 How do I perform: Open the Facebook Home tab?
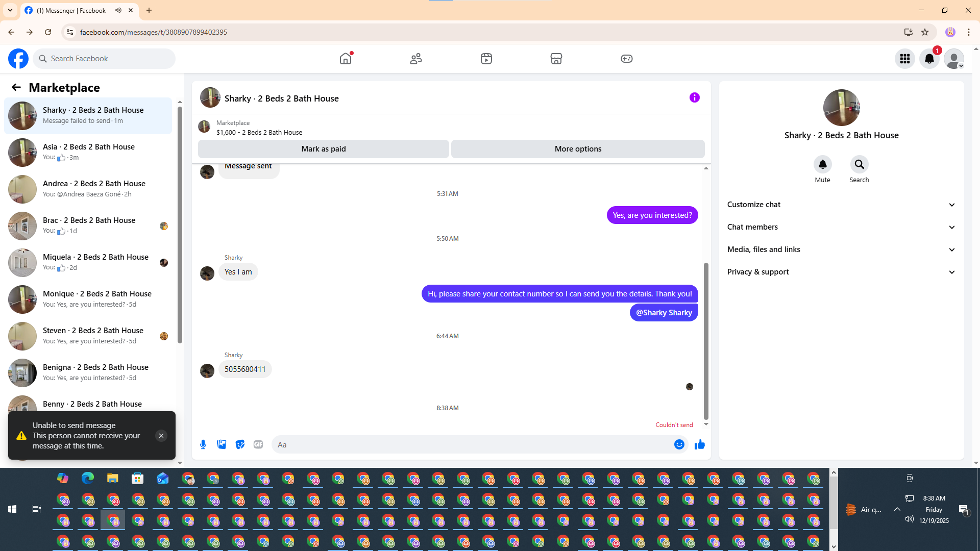click(x=346, y=59)
